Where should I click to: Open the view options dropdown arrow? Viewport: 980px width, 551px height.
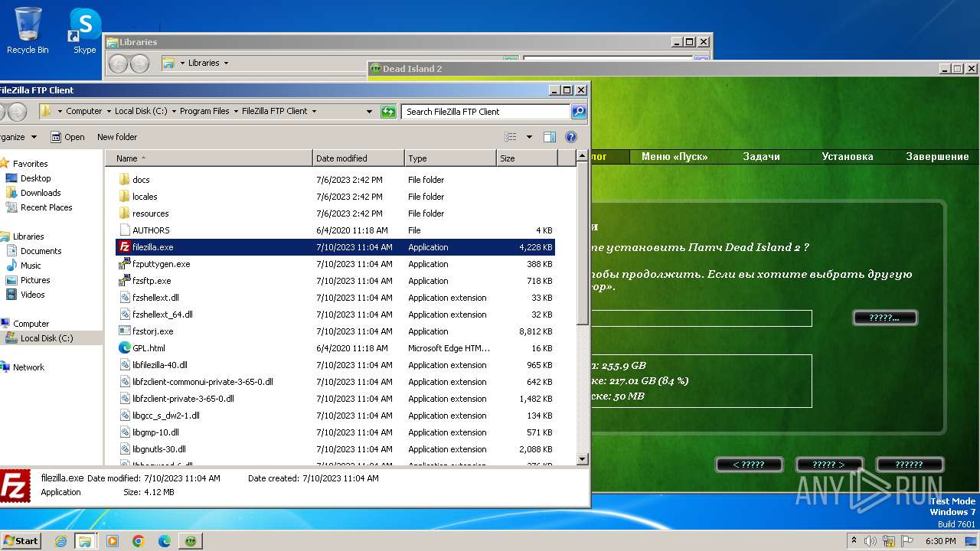click(x=528, y=137)
